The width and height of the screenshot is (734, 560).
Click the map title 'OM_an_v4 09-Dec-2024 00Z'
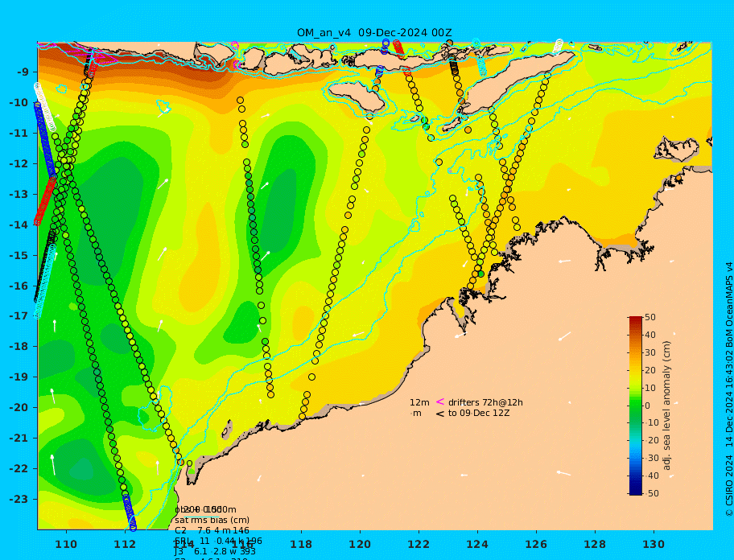click(374, 33)
